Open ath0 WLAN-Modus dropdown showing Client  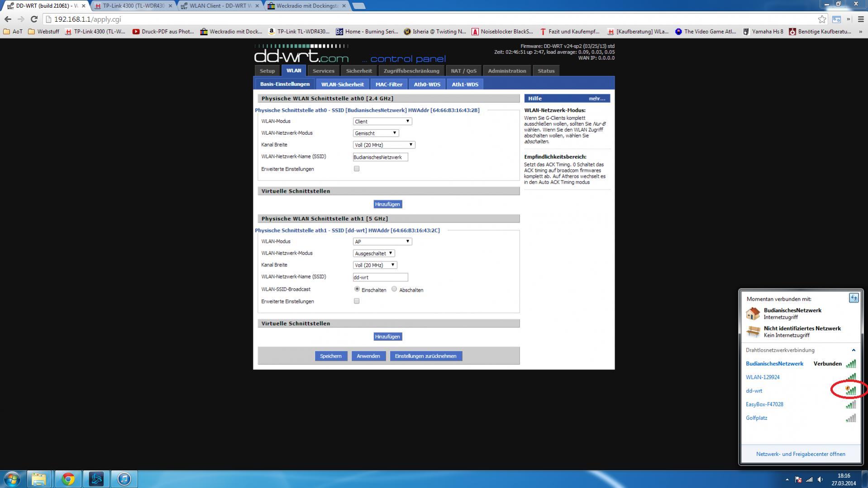pyautogui.click(x=382, y=121)
